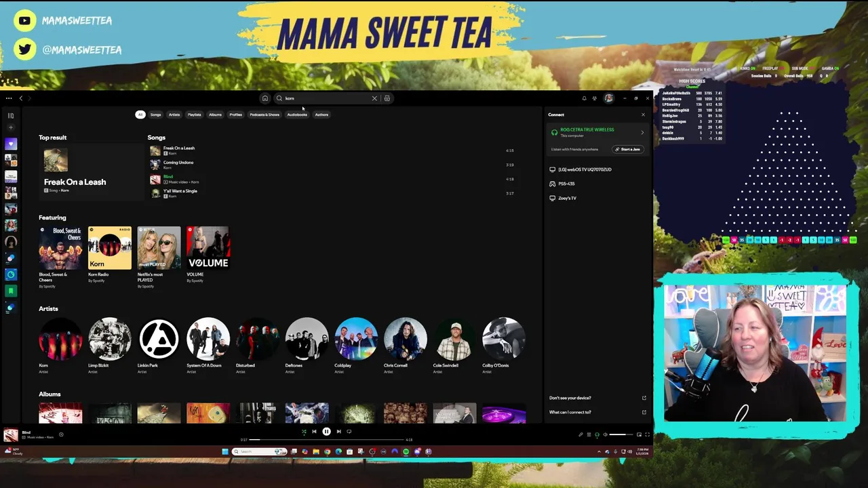868x488 pixels.
Task: Mute with the volume speaker icon
Action: click(605, 434)
